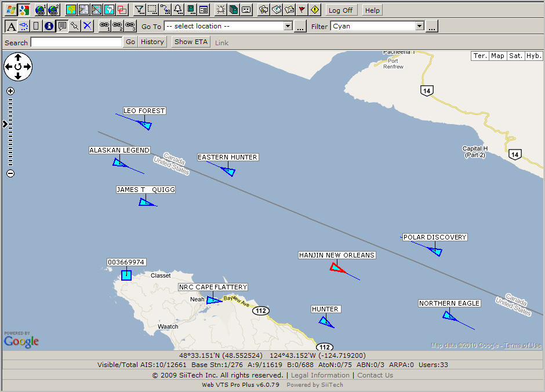The width and height of the screenshot is (545, 392).
Task: Click the 003669974 base station square
Action: tap(126, 275)
